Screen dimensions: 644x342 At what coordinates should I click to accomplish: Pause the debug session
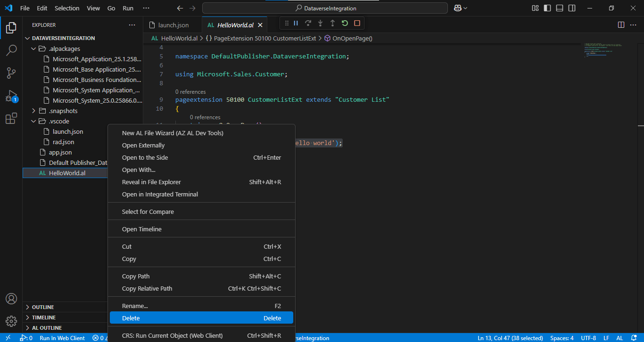coord(296,23)
